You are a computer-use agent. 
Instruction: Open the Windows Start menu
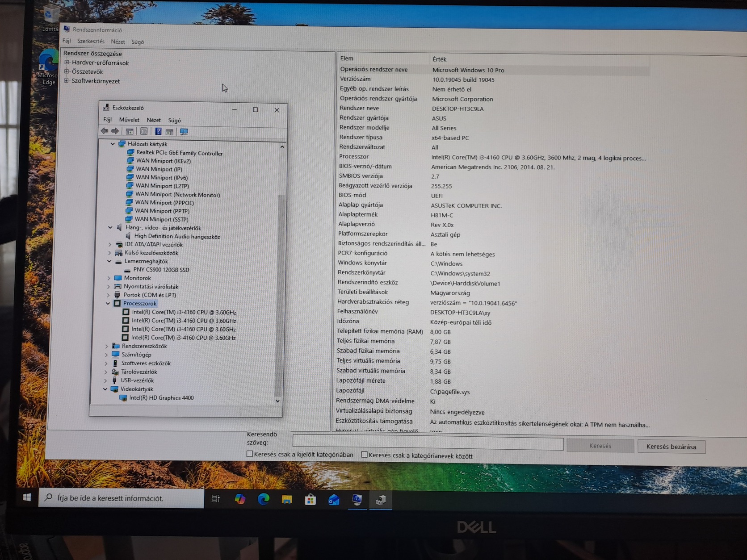27,497
